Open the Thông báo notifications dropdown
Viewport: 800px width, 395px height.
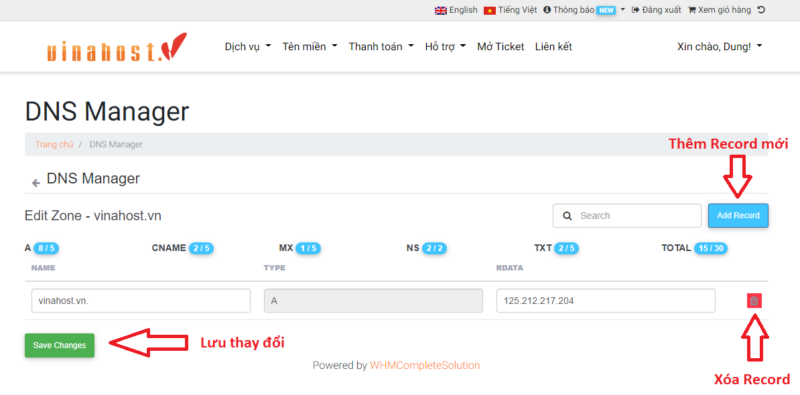click(584, 10)
